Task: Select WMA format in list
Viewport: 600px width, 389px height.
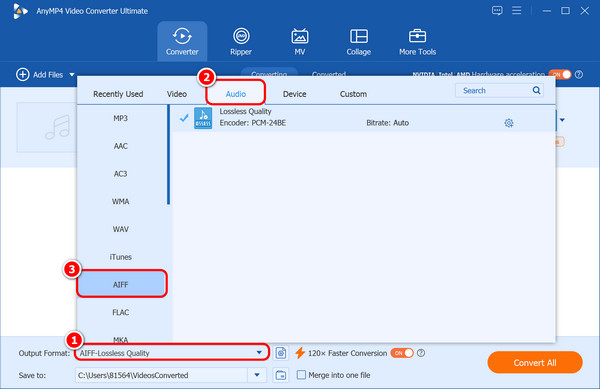Action: click(x=121, y=202)
